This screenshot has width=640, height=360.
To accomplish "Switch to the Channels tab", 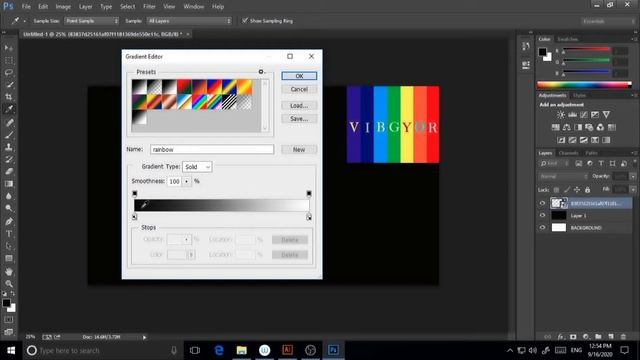I will click(x=569, y=153).
